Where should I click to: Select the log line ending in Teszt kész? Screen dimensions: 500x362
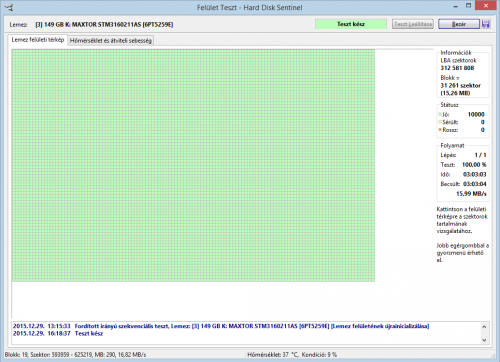(58, 333)
